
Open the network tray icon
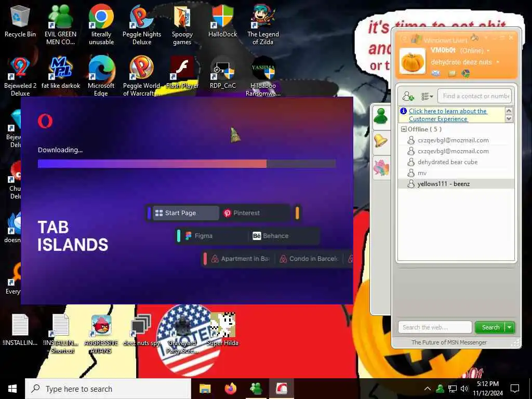tap(453, 389)
